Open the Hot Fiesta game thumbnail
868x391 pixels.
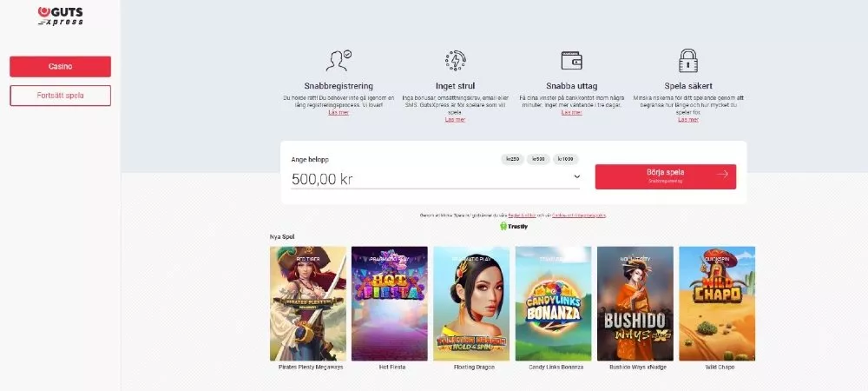[x=390, y=303]
